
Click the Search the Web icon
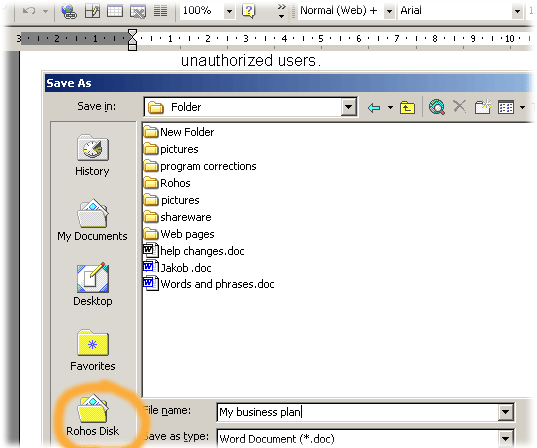pyautogui.click(x=437, y=107)
